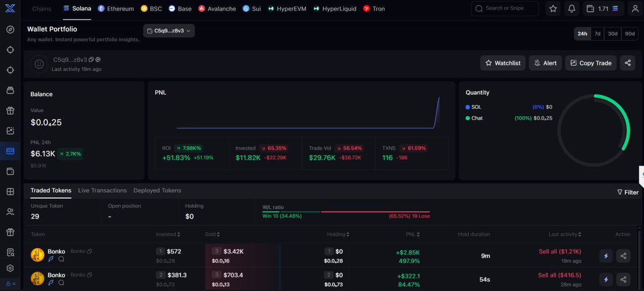Viewport: 644px width, 291px height.
Task: Open the settings gear in sidebar
Action: tap(10, 268)
